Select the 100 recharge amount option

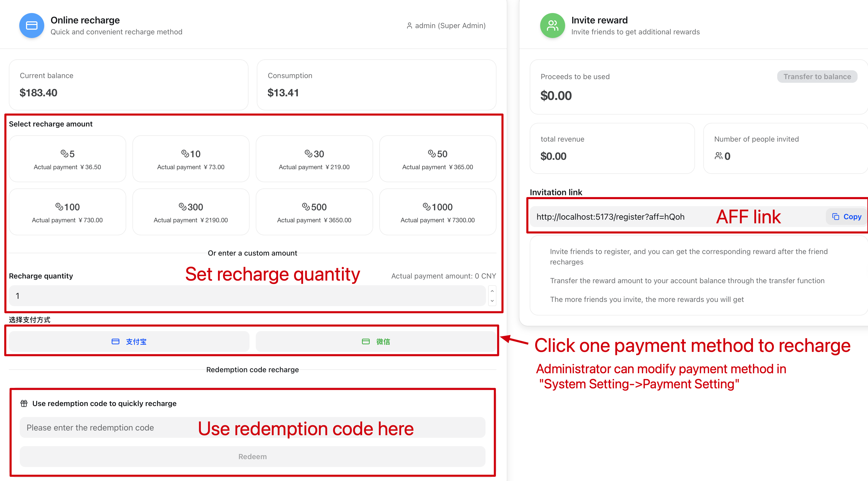(x=67, y=212)
